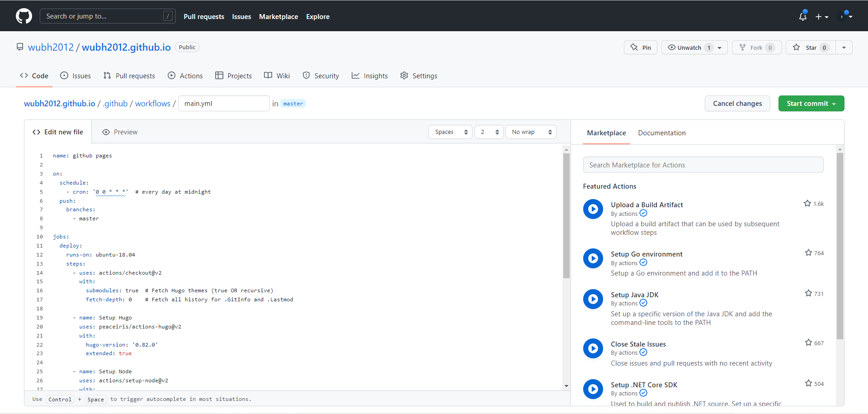
Task: Switch to the Documentation tab
Action: (x=661, y=133)
